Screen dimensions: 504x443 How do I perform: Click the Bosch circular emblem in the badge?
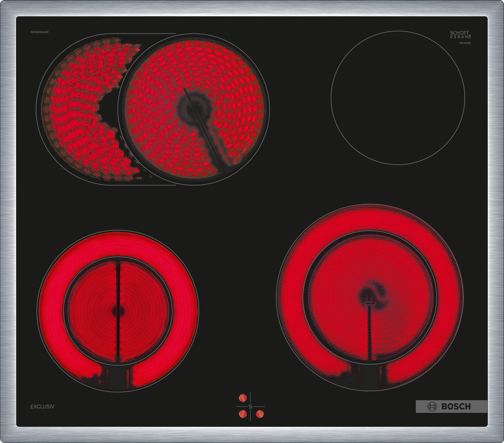pyautogui.click(x=432, y=407)
